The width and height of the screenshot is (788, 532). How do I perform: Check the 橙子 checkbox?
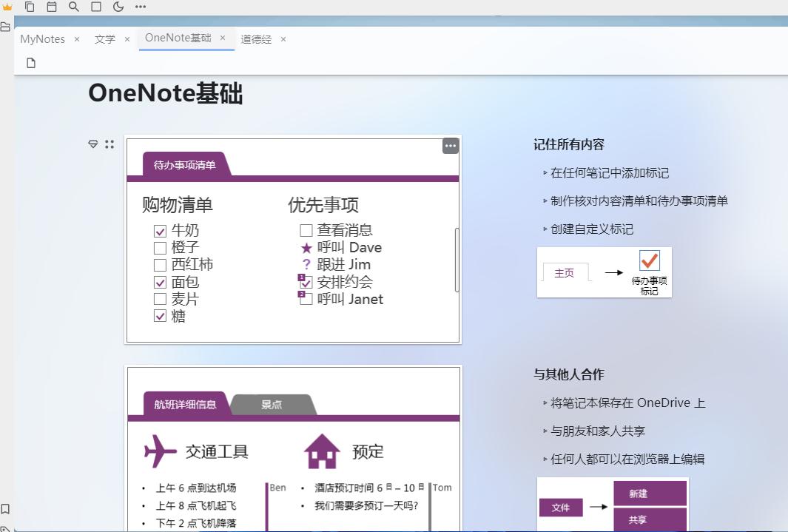[160, 247]
